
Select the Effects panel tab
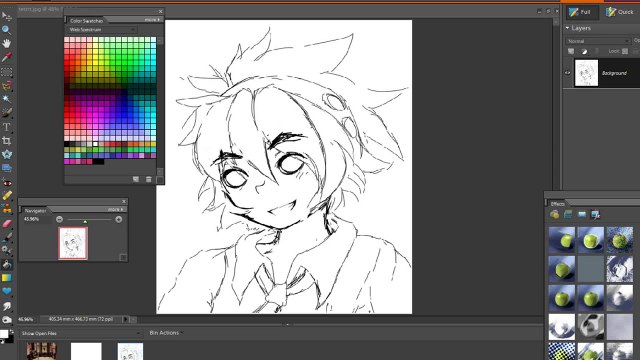(x=557, y=204)
